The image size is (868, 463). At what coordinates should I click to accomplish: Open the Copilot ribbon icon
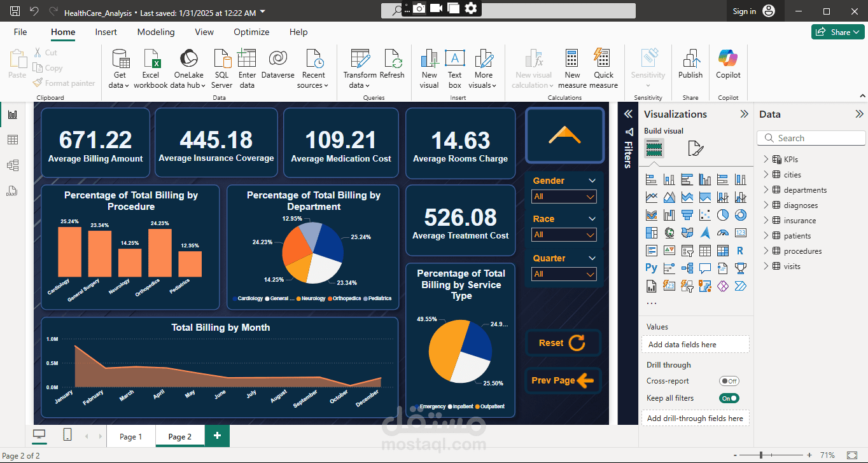point(728,59)
